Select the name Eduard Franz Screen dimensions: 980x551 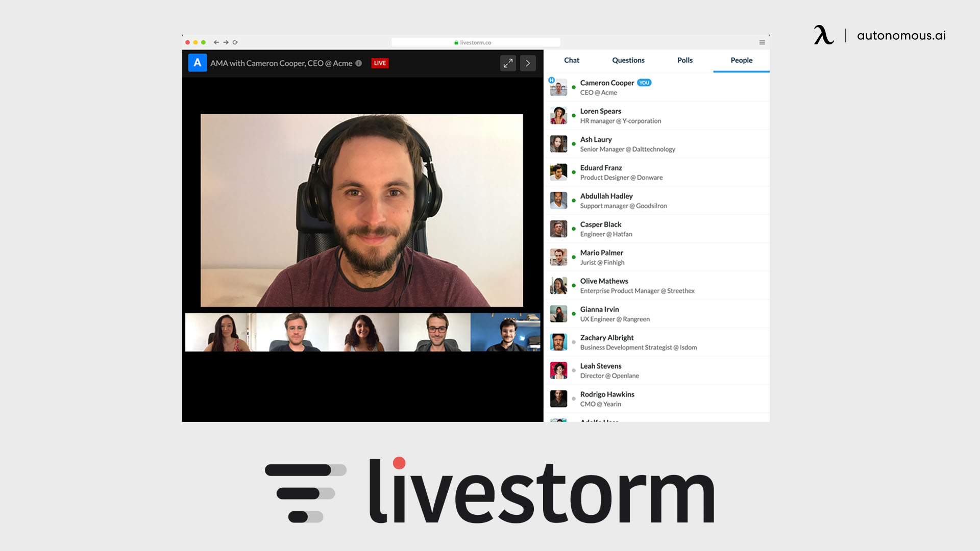point(601,168)
